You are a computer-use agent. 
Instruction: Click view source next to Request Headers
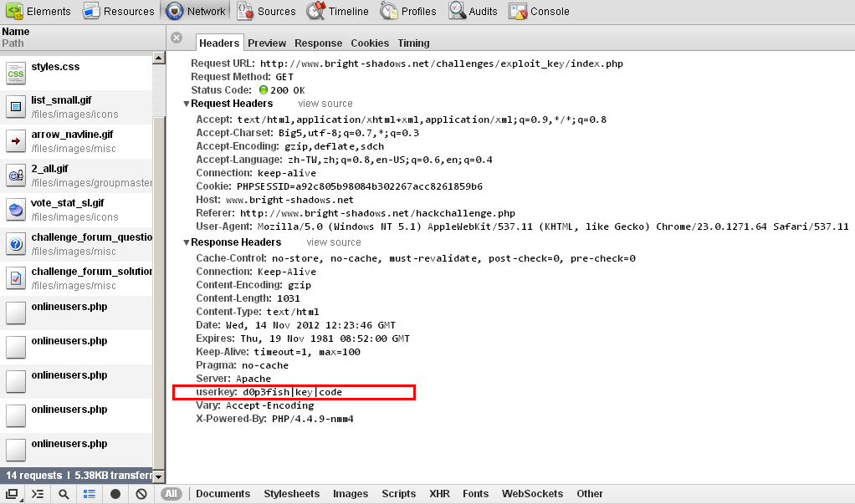325,103
